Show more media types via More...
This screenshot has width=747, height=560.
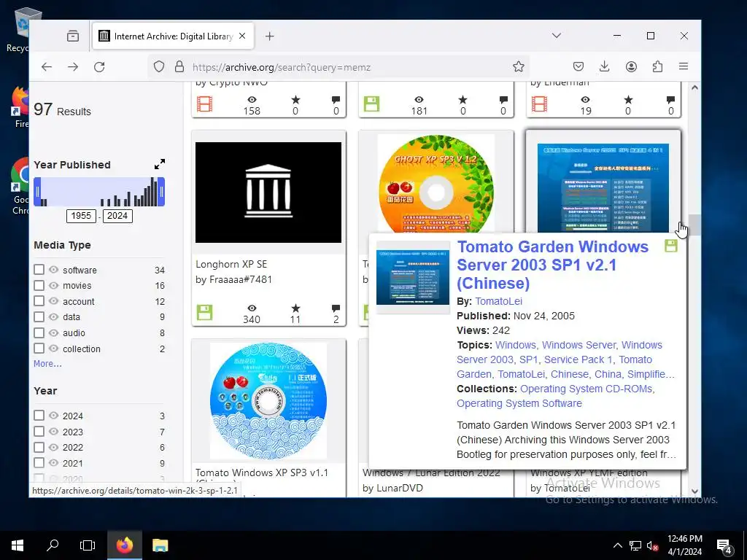pos(47,364)
